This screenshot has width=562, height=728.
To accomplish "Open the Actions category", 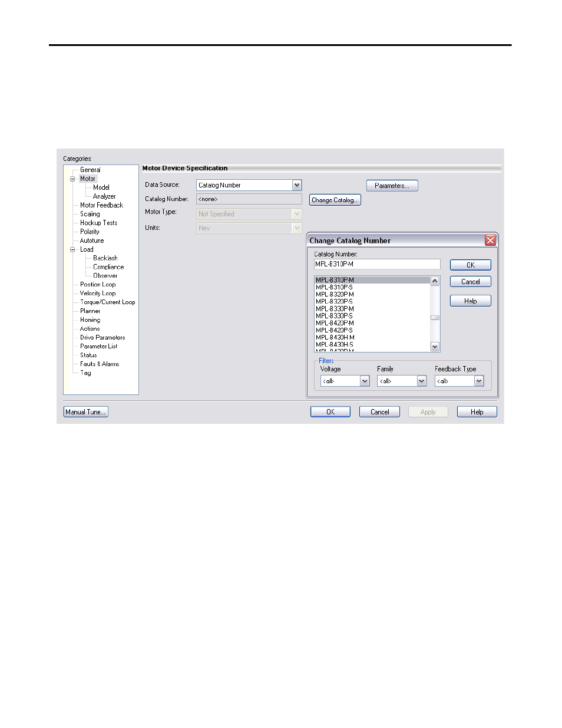I will [x=90, y=328].
